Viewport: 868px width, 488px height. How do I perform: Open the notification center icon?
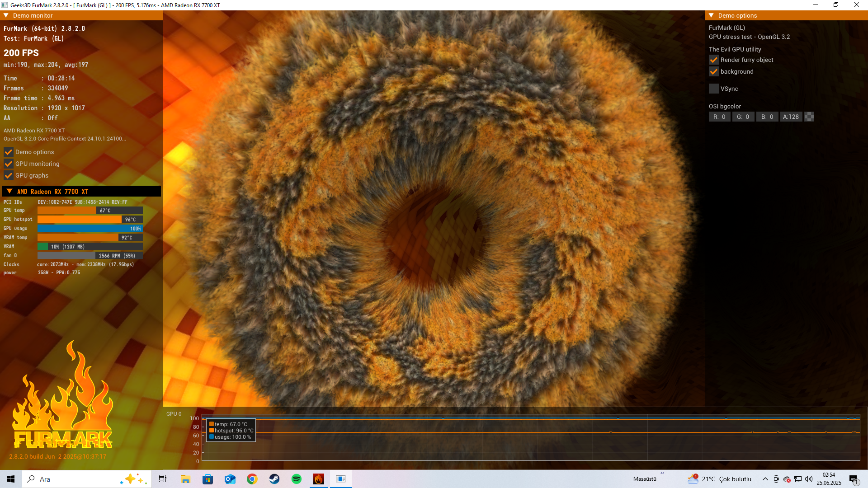tap(854, 479)
